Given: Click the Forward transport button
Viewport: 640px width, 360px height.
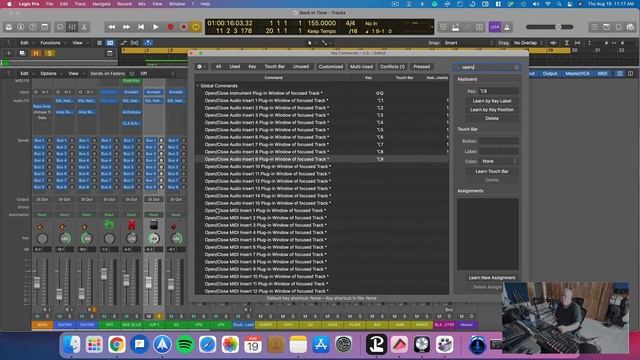Looking at the screenshot, I should (126, 27).
